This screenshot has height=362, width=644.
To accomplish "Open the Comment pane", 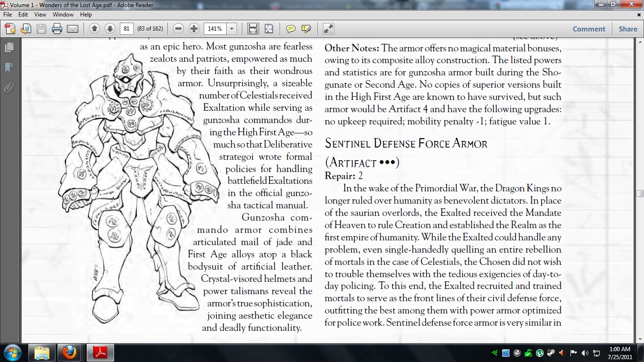I will click(x=589, y=29).
